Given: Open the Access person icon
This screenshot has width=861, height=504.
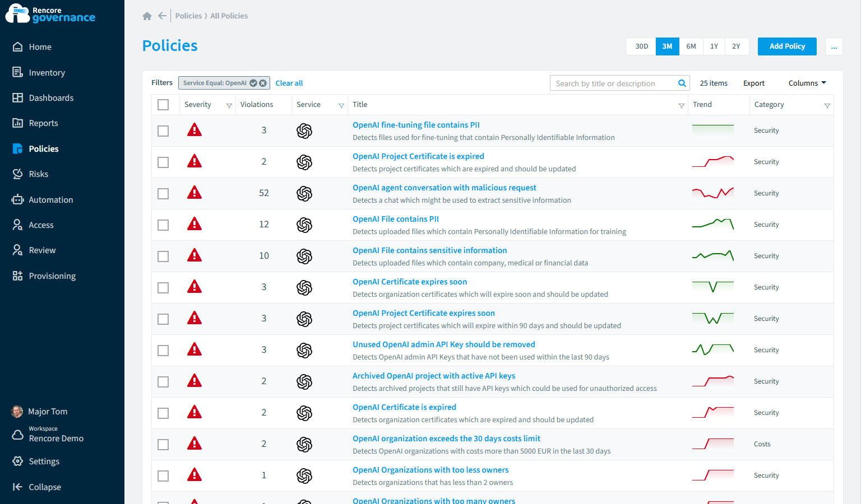Looking at the screenshot, I should tap(18, 225).
